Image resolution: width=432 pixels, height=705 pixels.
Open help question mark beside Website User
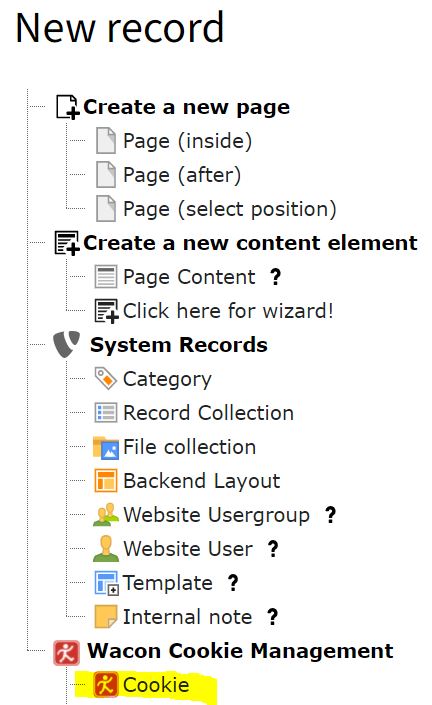point(273,549)
